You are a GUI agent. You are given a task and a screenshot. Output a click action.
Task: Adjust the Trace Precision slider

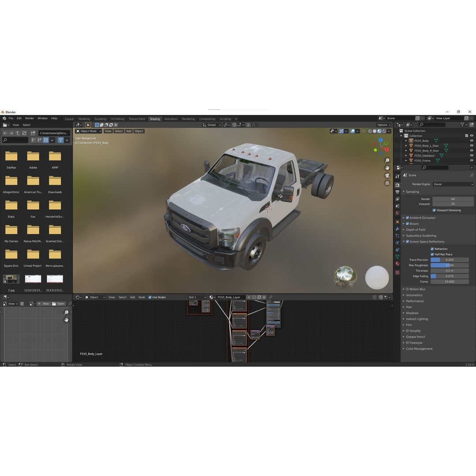(450, 260)
